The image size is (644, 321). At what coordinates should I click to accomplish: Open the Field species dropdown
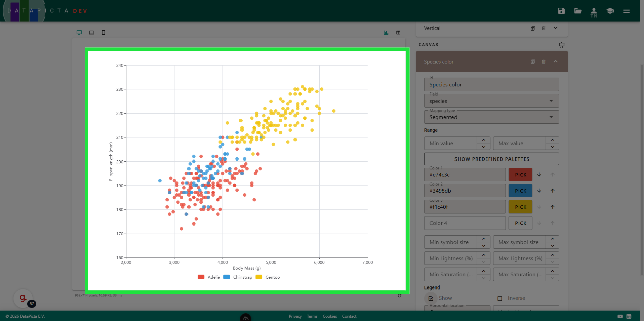click(x=491, y=101)
